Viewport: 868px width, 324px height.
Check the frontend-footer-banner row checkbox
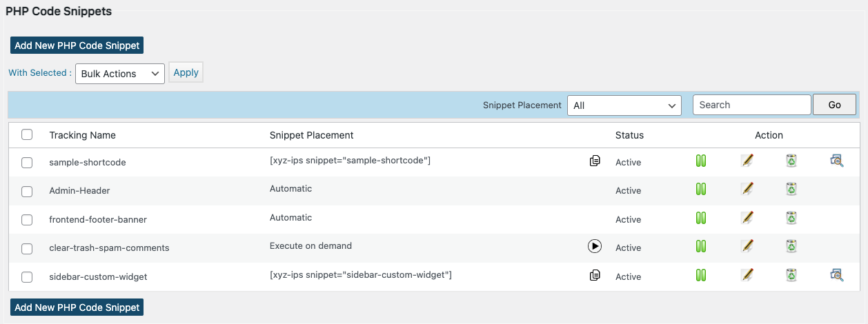(27, 220)
